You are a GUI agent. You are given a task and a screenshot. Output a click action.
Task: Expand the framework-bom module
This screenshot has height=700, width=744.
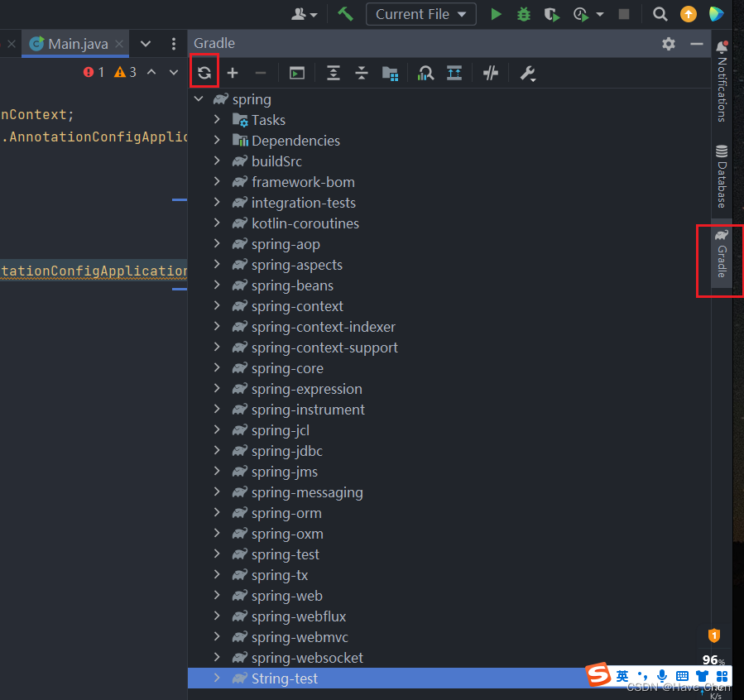click(217, 182)
